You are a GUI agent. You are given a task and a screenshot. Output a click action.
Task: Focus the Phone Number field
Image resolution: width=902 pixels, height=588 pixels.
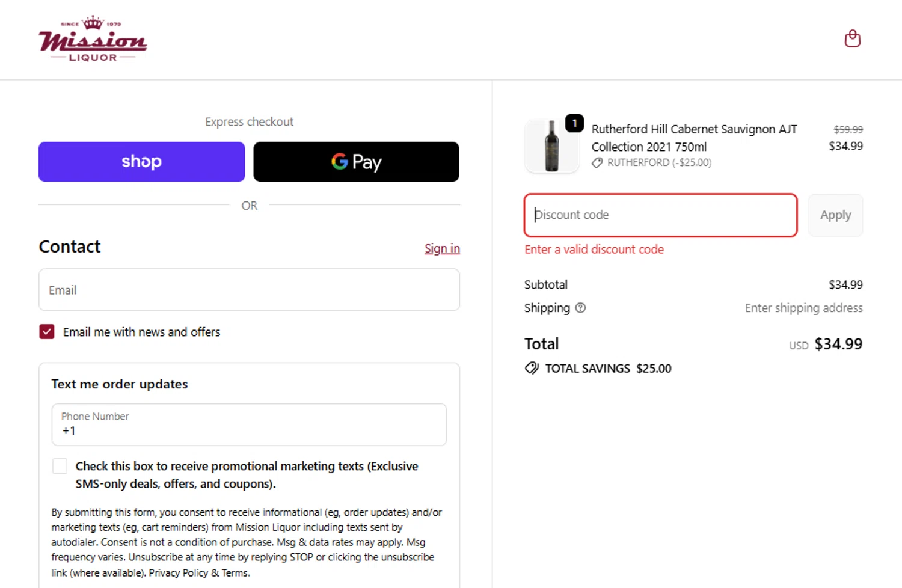coord(249,424)
